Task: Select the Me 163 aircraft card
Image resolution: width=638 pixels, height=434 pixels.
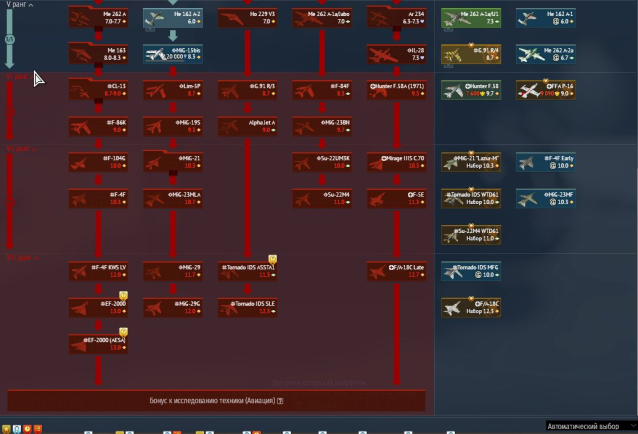Action: tap(98, 53)
